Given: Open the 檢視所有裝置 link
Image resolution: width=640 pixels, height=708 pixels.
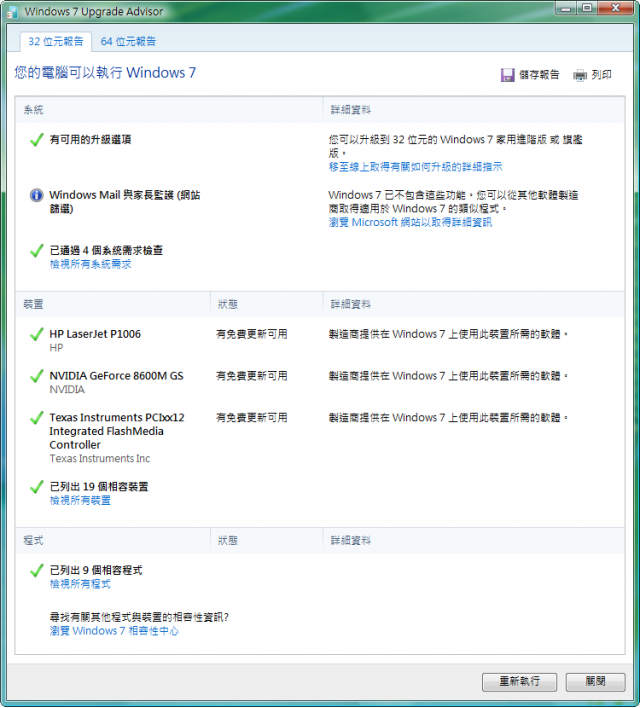Looking at the screenshot, I should [80, 500].
